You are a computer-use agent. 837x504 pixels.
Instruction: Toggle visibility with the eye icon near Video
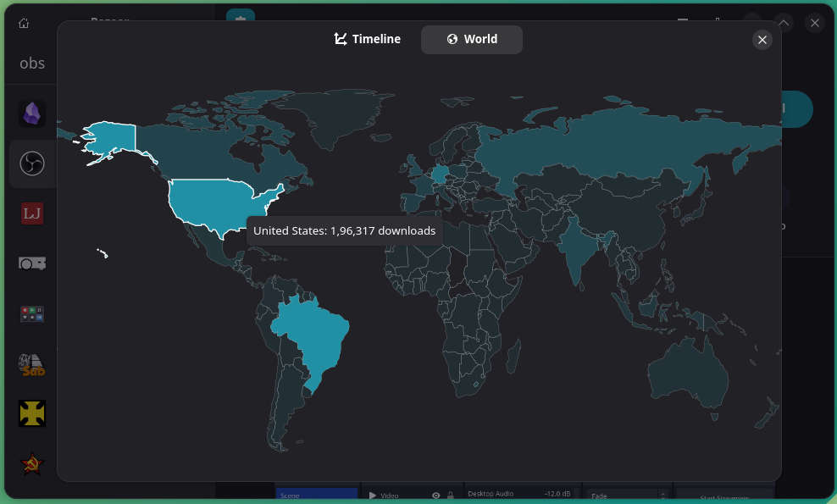tap(437, 495)
